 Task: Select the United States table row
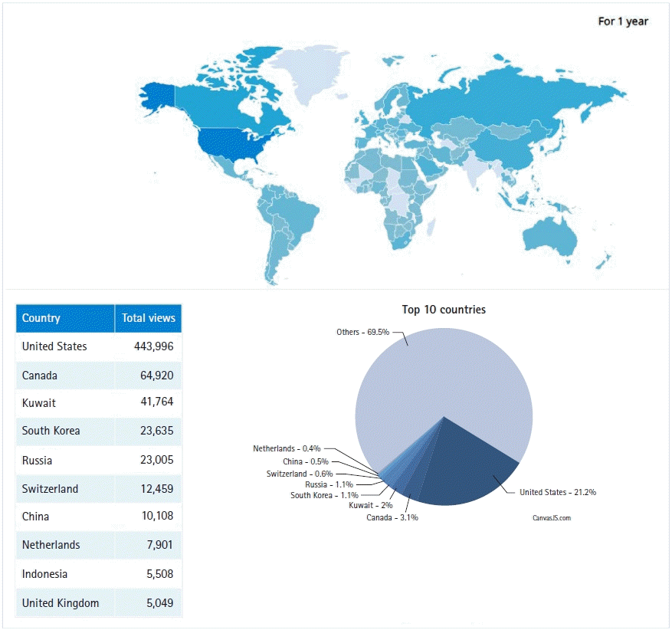(x=98, y=346)
